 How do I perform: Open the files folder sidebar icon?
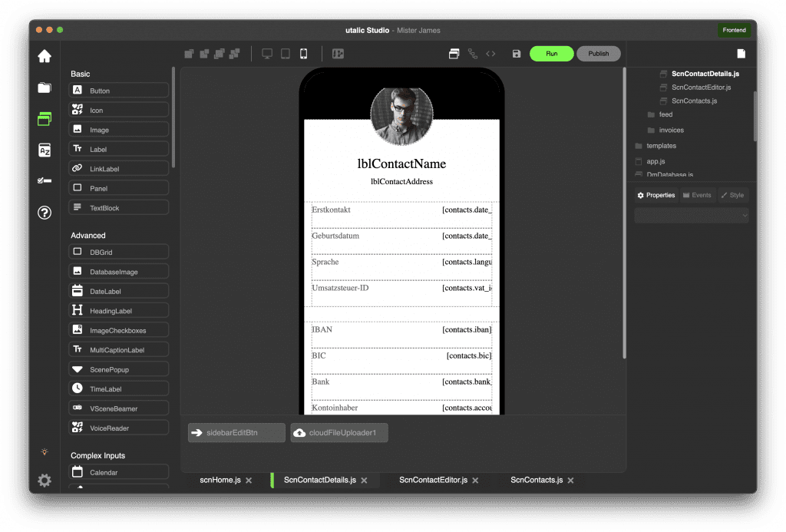click(x=45, y=88)
